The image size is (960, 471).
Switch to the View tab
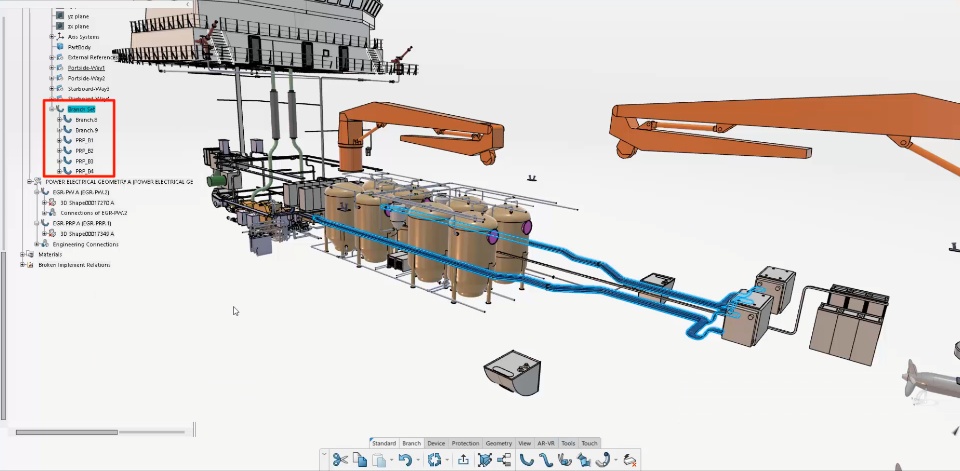pos(525,443)
